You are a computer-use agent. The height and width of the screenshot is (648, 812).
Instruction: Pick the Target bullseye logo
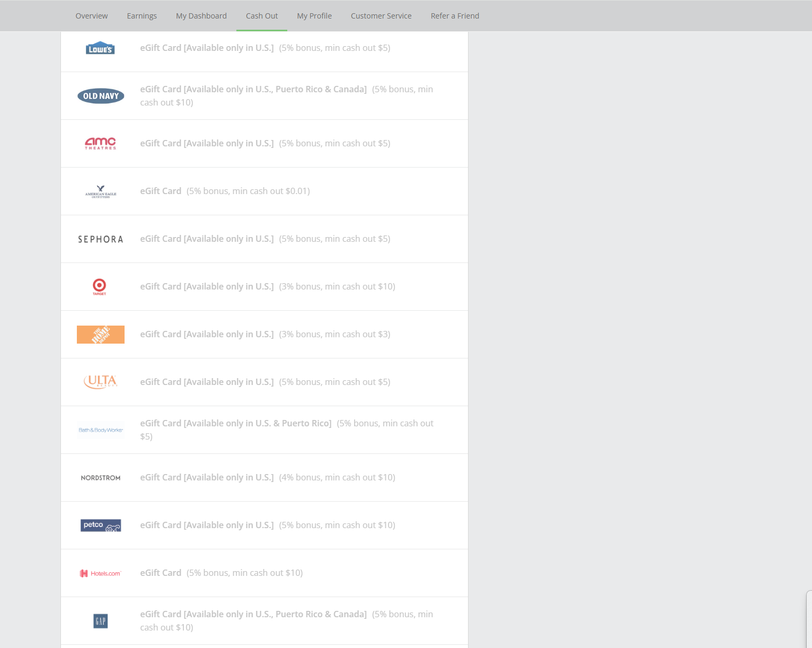[x=100, y=286]
